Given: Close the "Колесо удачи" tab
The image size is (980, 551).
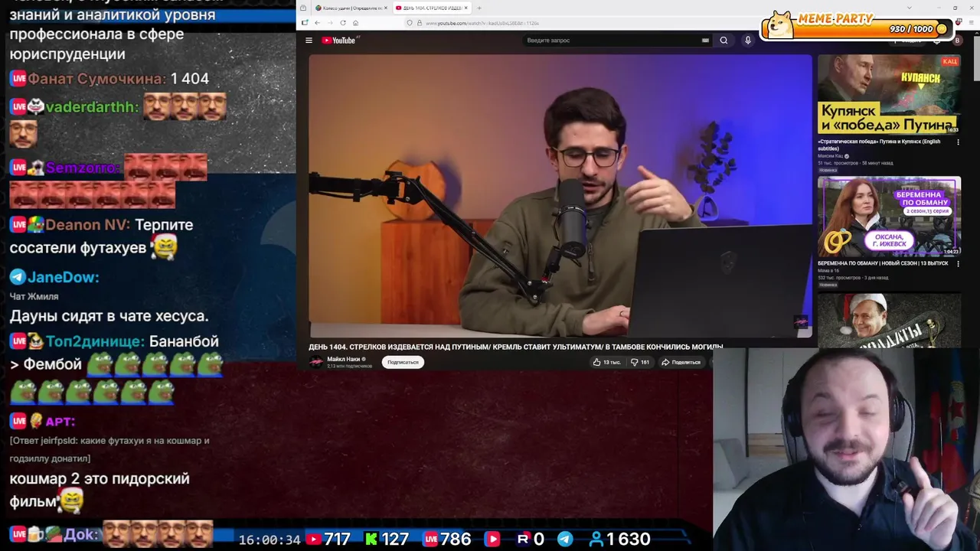Looking at the screenshot, I should 385,8.
